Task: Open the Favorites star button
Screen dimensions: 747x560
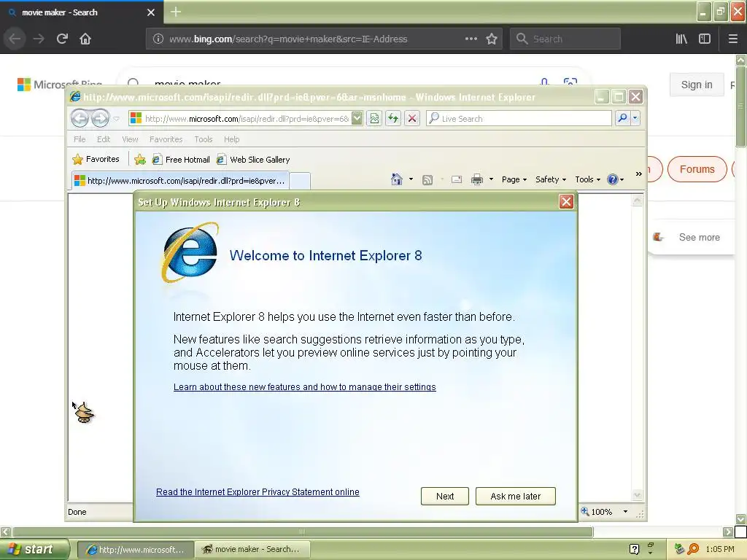Action: click(96, 159)
